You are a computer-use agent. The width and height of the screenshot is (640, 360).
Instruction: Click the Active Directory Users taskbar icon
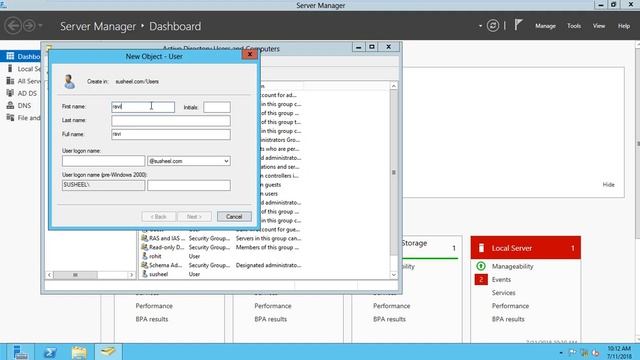(x=108, y=352)
